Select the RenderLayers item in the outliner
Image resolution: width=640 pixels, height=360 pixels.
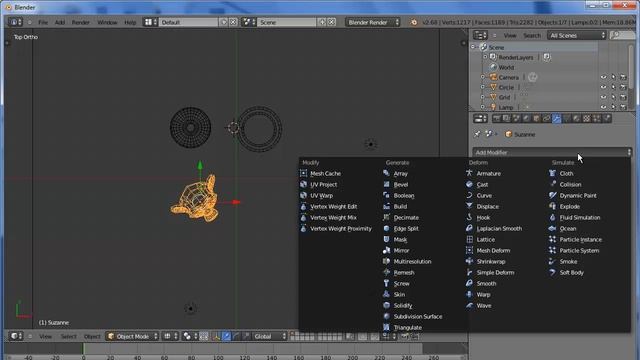click(x=516, y=58)
